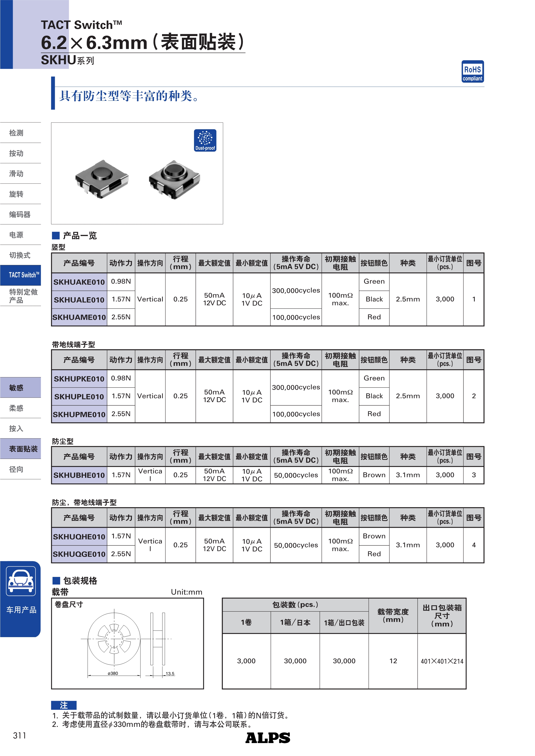Click the car icon for 车用产品
The height and width of the screenshot is (756, 535).
[x=21, y=581]
